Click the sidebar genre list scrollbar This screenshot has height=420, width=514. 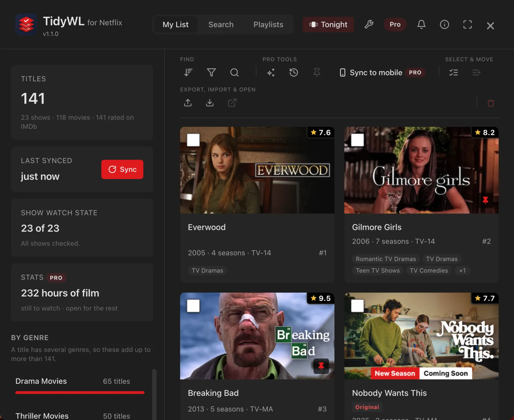point(154,394)
